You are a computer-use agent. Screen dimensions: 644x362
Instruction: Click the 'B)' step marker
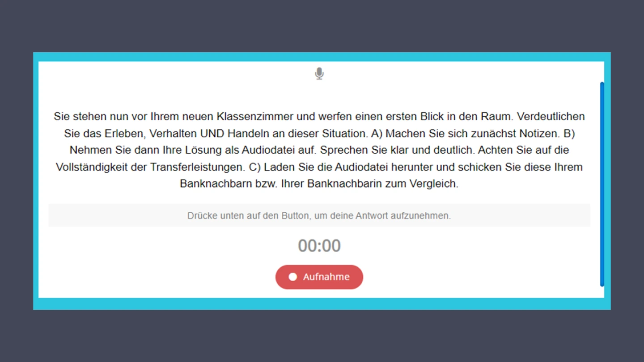point(569,133)
